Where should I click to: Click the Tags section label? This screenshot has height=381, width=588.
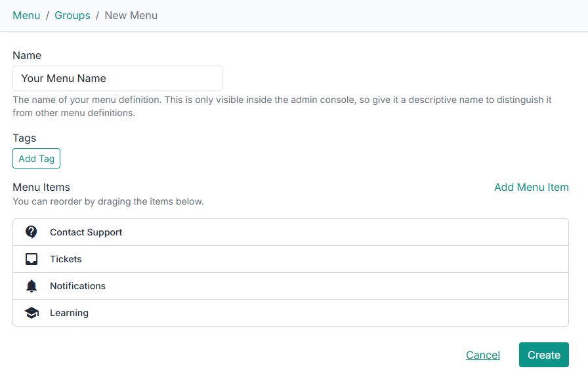[x=24, y=138]
